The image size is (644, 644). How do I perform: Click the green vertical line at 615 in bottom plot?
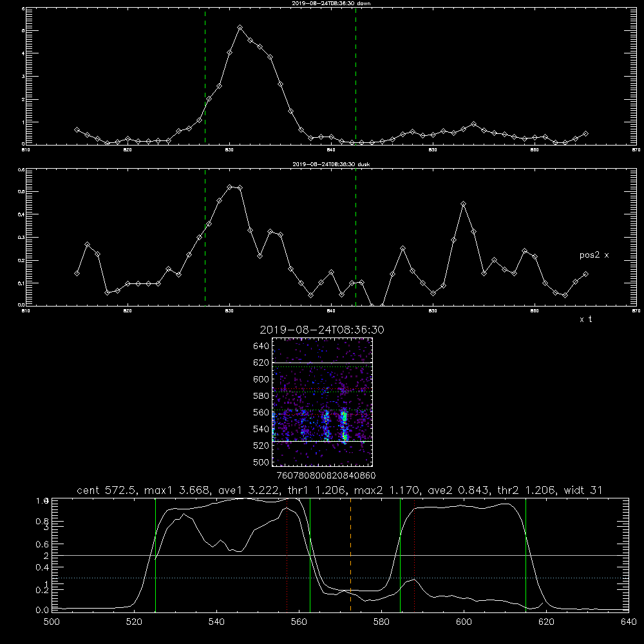point(526,554)
